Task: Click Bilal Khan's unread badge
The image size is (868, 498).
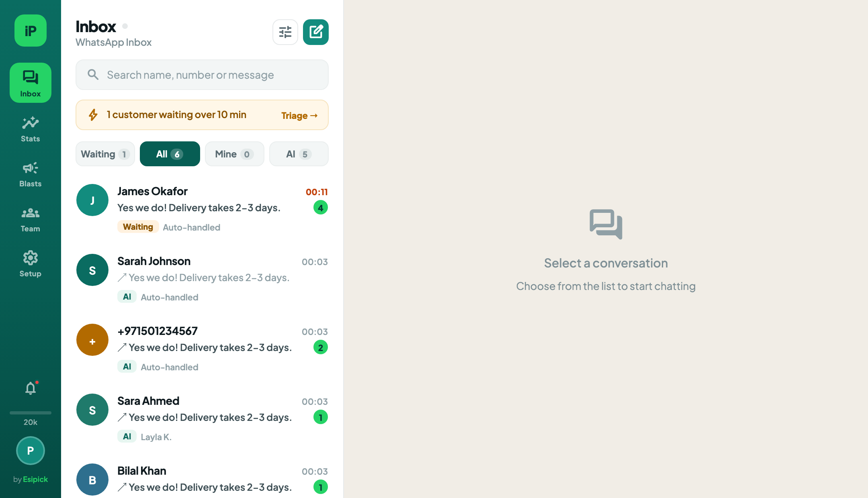Action: coord(321,487)
